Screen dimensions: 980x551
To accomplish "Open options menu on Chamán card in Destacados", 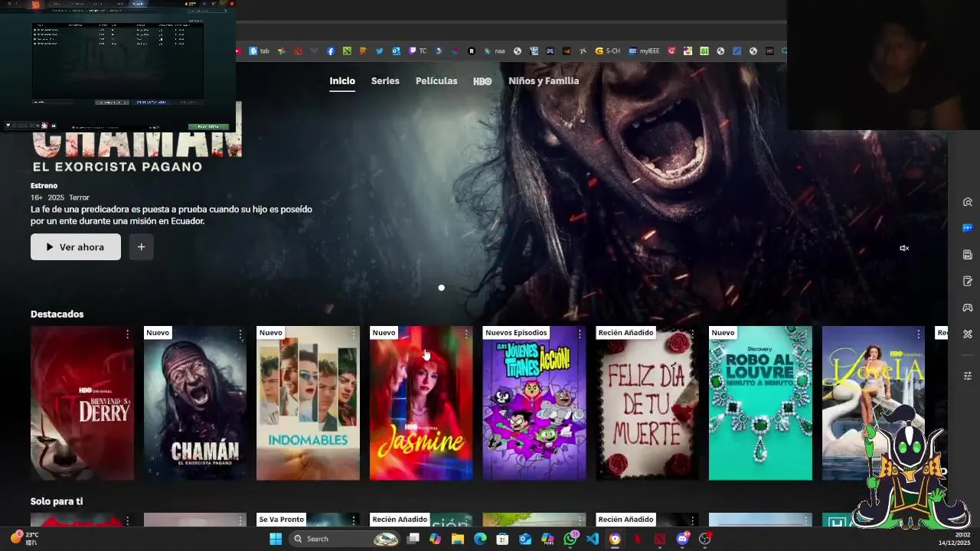I will click(x=240, y=334).
